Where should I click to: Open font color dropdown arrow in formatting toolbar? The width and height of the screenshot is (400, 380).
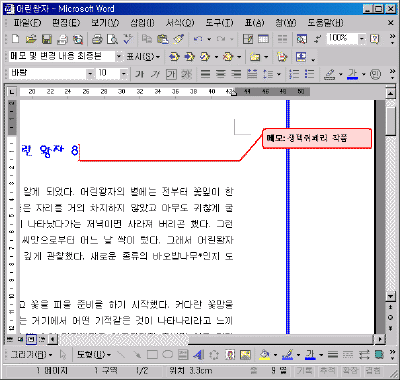pos(364,74)
